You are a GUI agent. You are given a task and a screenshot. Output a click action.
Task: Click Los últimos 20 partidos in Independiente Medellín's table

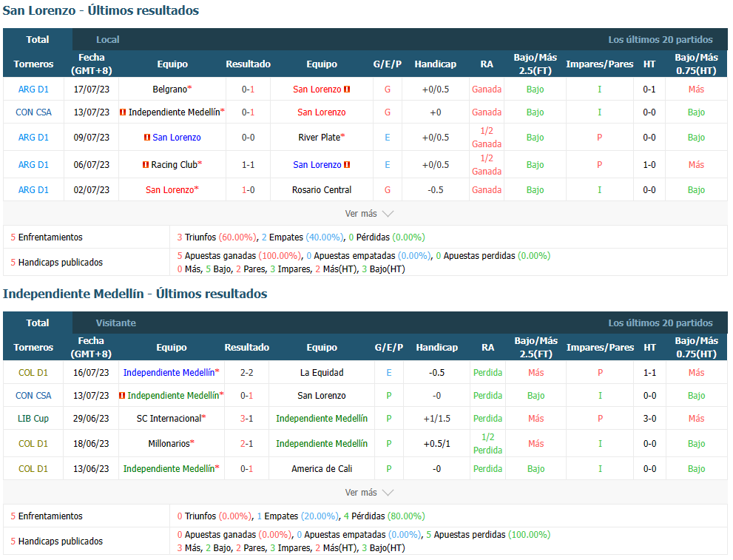[660, 323]
